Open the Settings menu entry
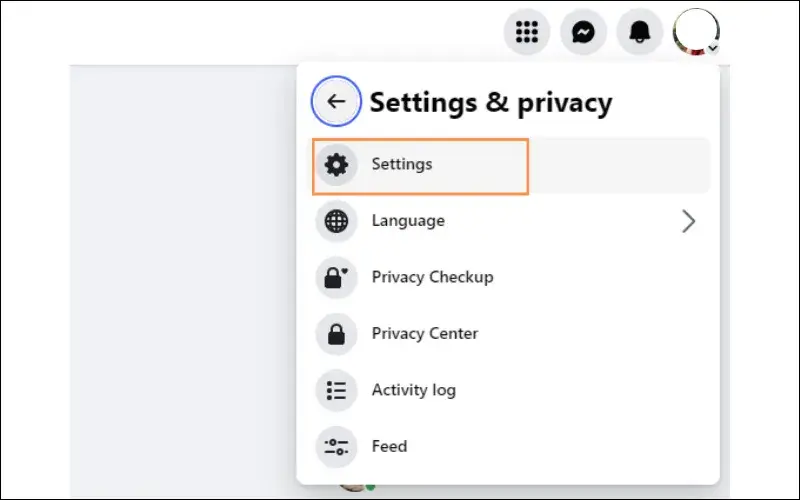Screen dimensions: 800x500 [511, 165]
